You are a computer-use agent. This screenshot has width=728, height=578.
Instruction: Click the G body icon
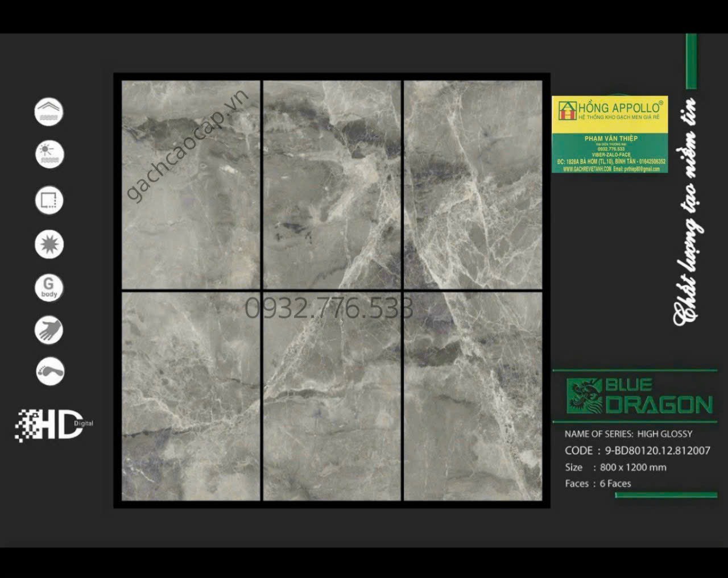click(49, 287)
